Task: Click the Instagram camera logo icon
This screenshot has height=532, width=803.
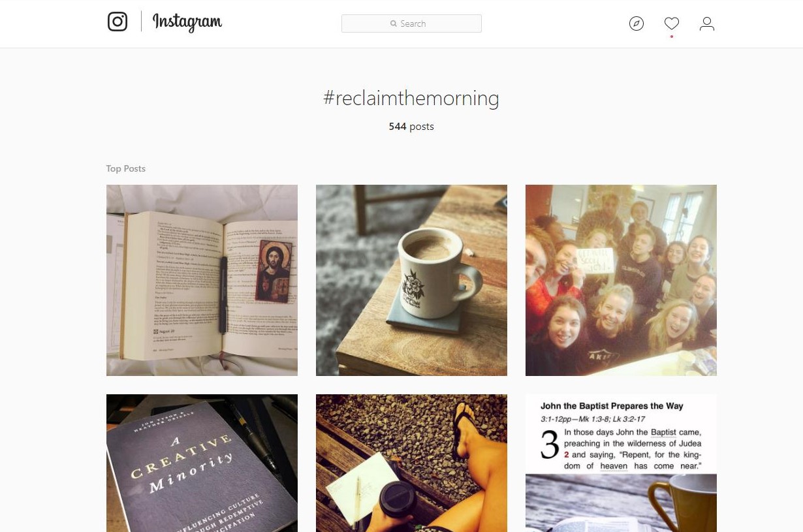Action: [118, 22]
